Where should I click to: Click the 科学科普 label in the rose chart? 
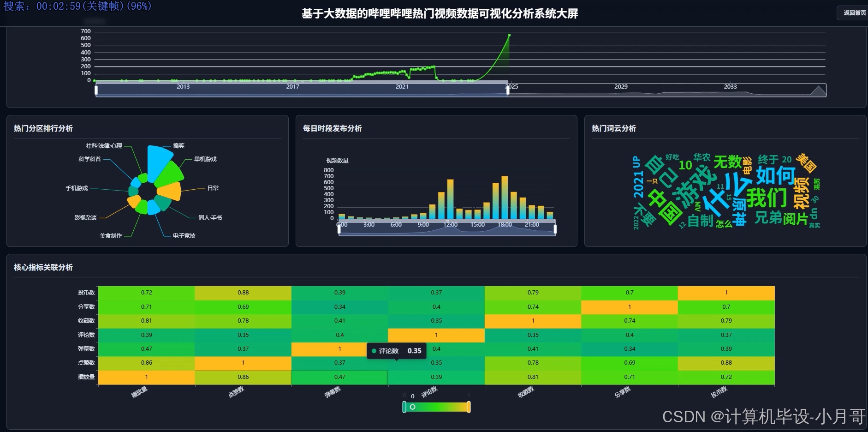click(89, 159)
